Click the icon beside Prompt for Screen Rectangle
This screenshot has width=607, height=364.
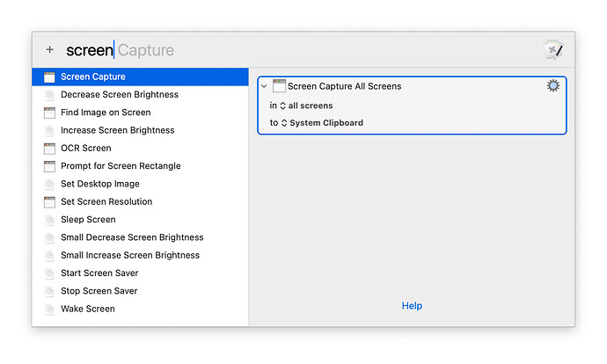[50, 166]
